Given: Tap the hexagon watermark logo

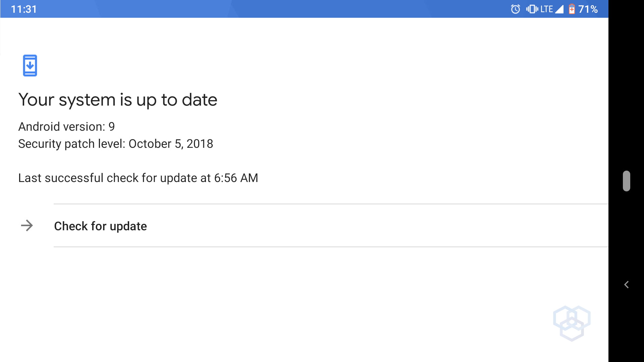Looking at the screenshot, I should click(x=572, y=323).
